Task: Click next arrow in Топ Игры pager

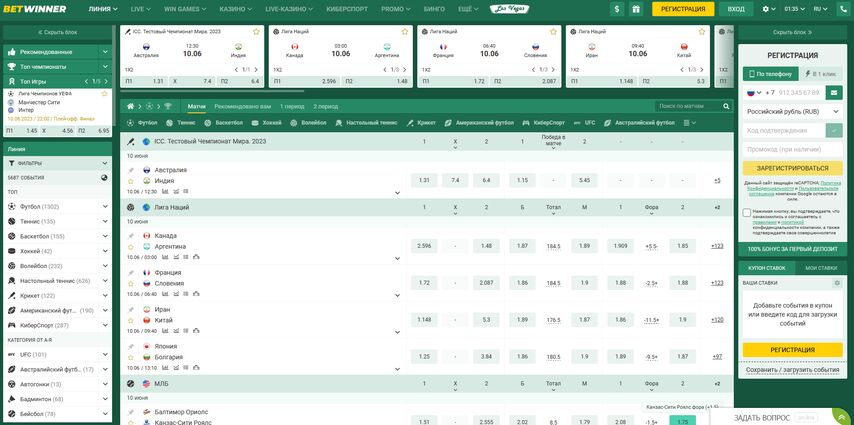Action: pos(105,81)
